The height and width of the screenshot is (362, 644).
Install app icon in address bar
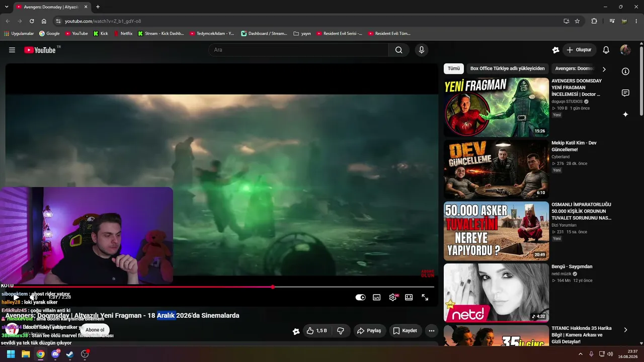click(x=566, y=21)
